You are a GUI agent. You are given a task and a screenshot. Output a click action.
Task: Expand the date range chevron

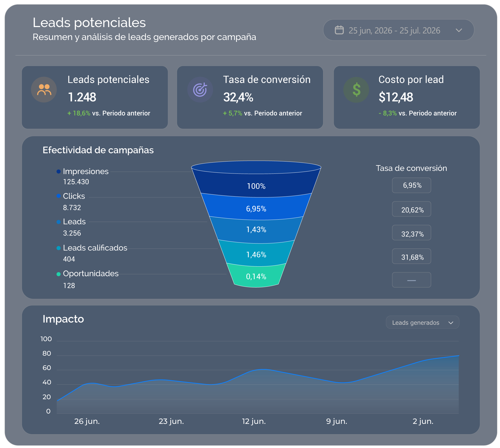459,30
